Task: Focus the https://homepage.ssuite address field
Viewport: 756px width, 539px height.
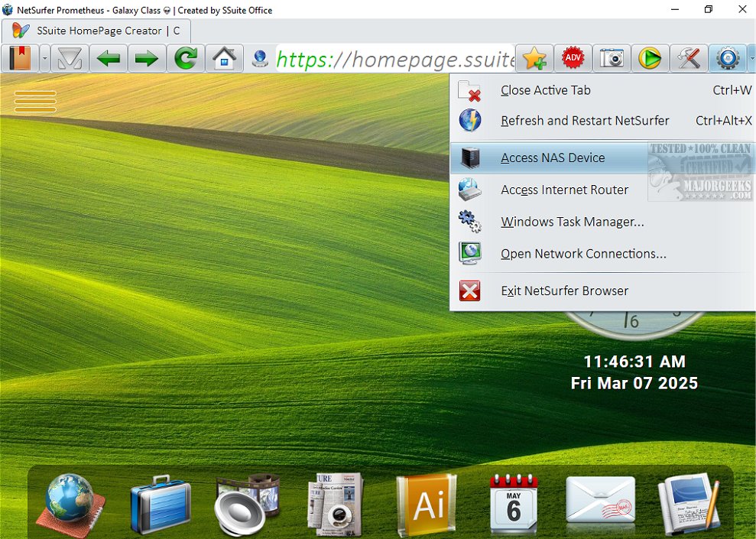Action: pyautogui.click(x=395, y=59)
